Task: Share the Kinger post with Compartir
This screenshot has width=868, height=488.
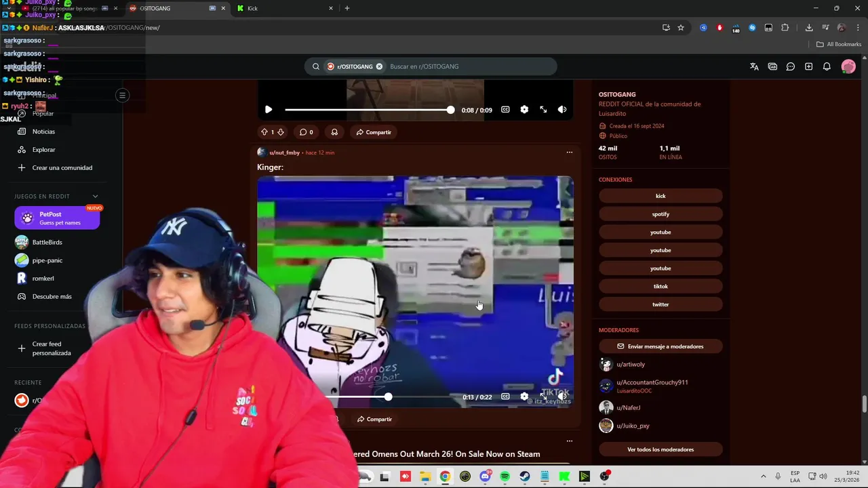Action: click(374, 419)
